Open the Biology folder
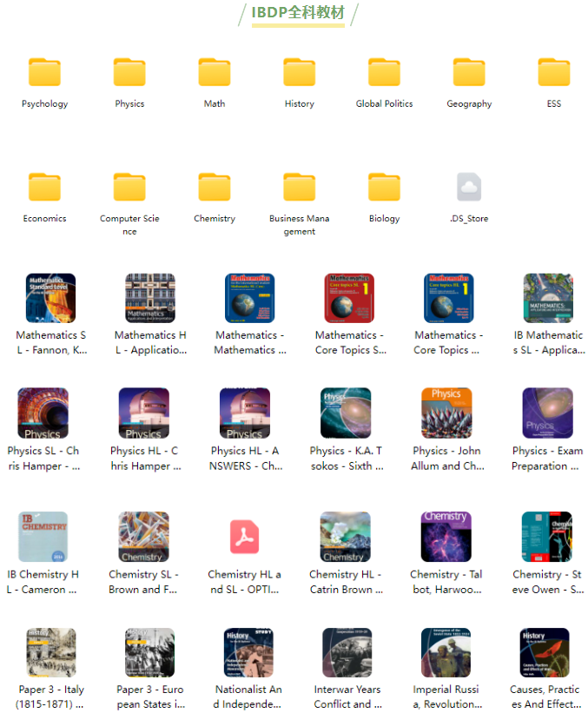 coord(384,188)
